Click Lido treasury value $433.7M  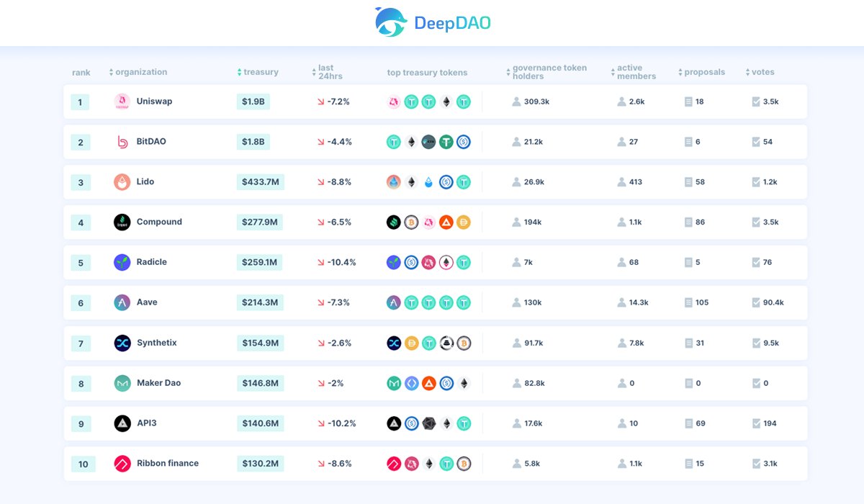point(260,182)
